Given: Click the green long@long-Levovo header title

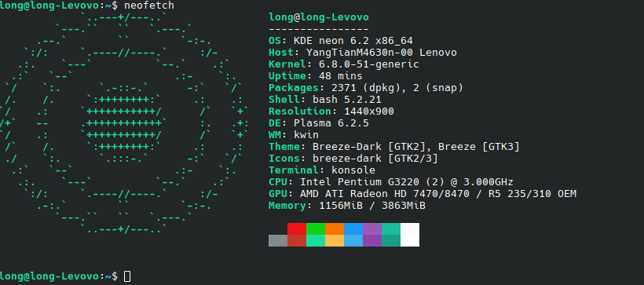Looking at the screenshot, I should click(319, 17).
